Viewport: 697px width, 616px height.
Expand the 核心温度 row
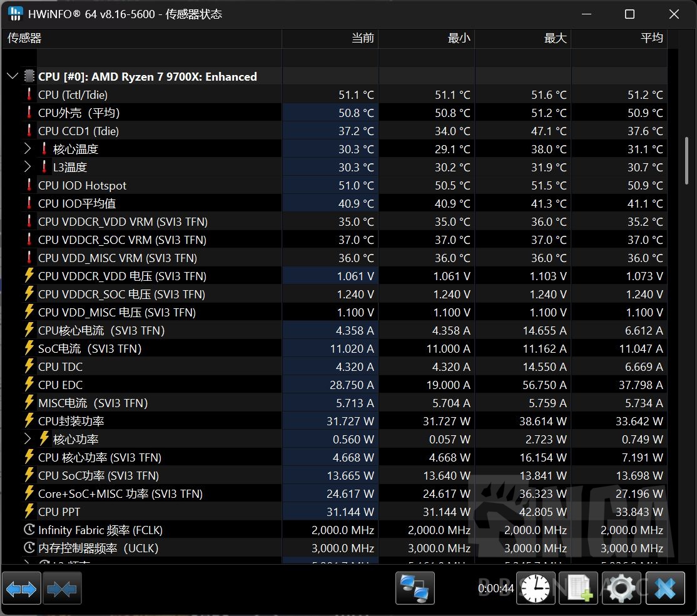[x=27, y=149]
